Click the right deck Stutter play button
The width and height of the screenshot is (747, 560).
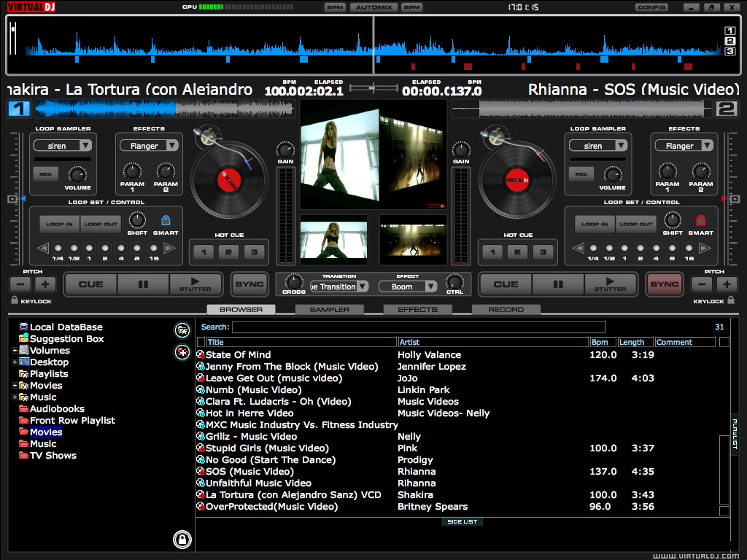[610, 284]
